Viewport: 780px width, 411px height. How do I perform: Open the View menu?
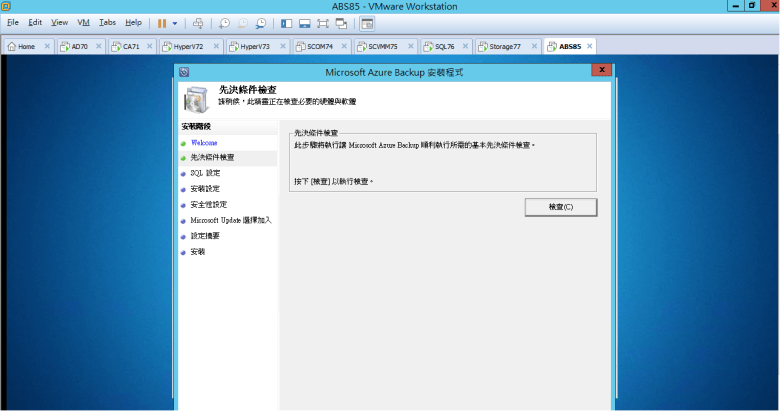coord(60,22)
